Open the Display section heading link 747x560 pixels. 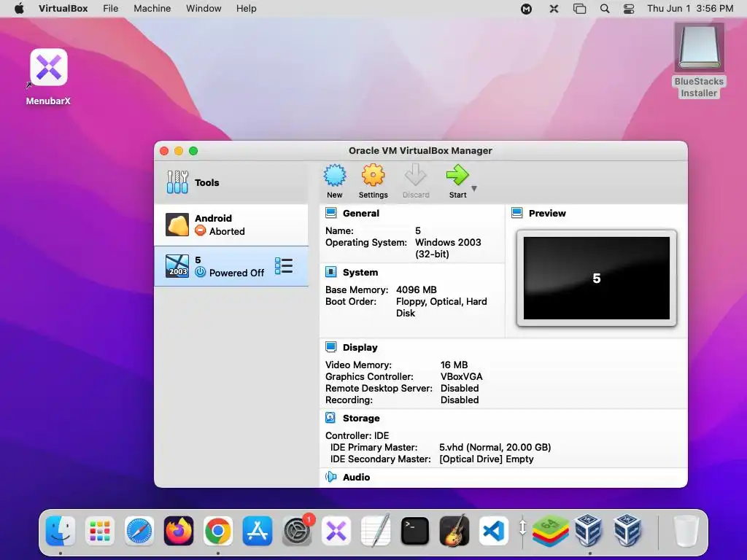click(360, 348)
